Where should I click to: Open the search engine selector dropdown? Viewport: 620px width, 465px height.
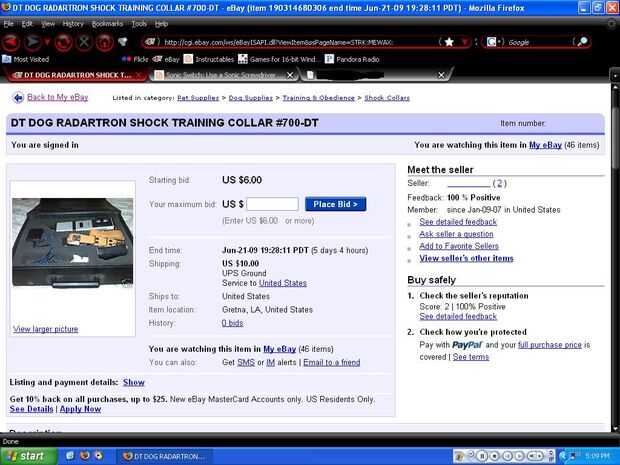click(x=495, y=42)
